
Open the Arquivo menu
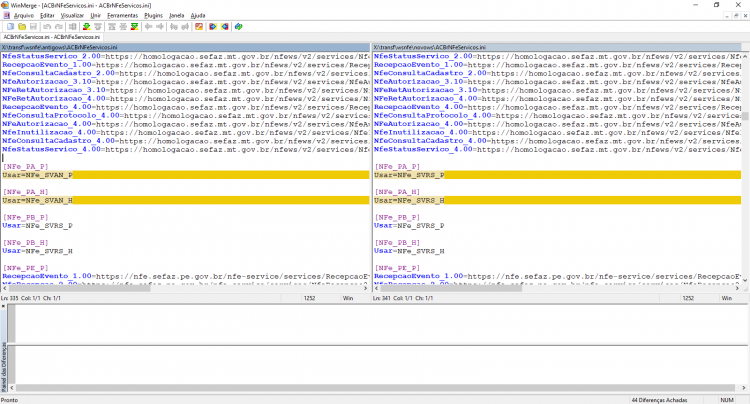coord(23,16)
